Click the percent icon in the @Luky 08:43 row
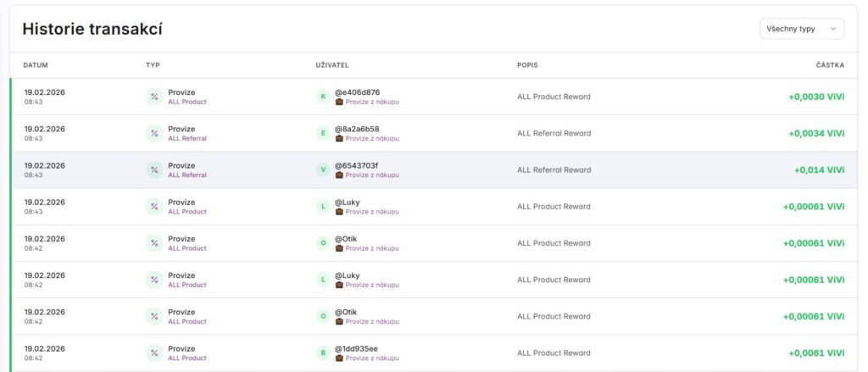Viewport: 868px width, 372px height. 154,207
